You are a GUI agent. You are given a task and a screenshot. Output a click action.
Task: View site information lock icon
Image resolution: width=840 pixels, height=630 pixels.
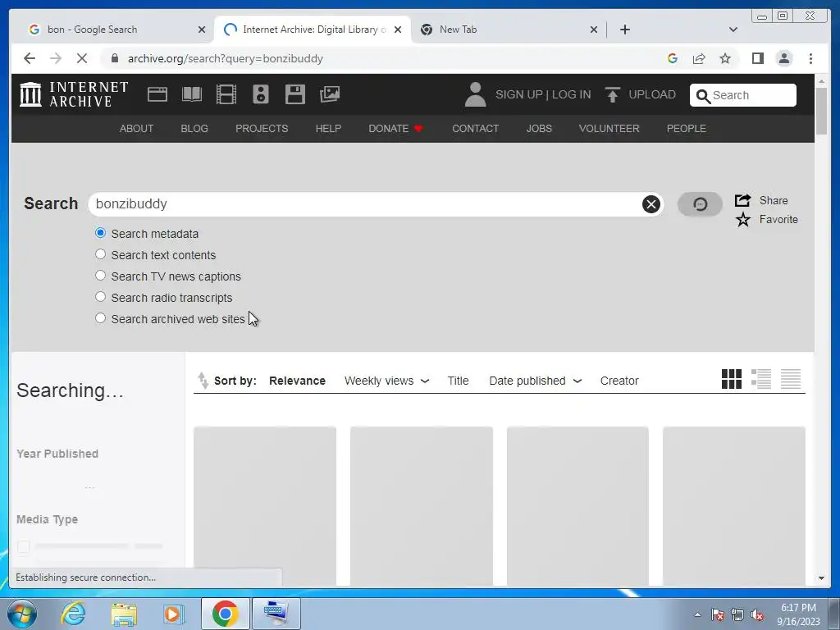point(114,58)
